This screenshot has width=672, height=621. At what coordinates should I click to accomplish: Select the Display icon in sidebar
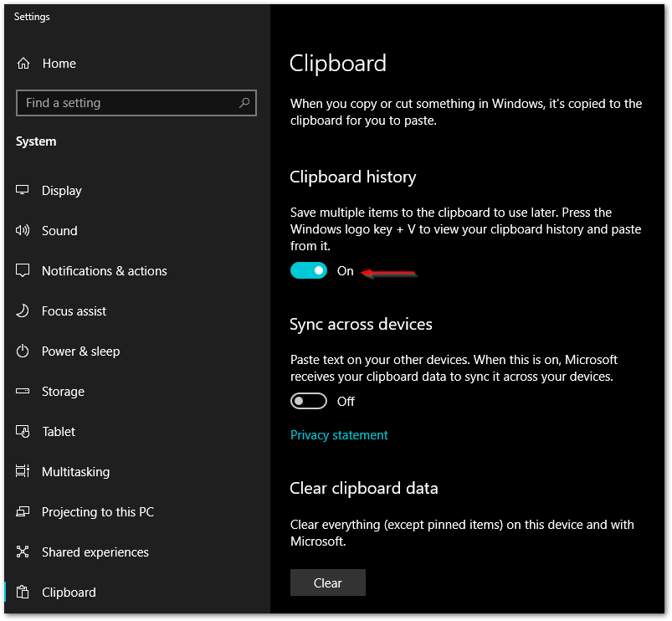[x=22, y=190]
